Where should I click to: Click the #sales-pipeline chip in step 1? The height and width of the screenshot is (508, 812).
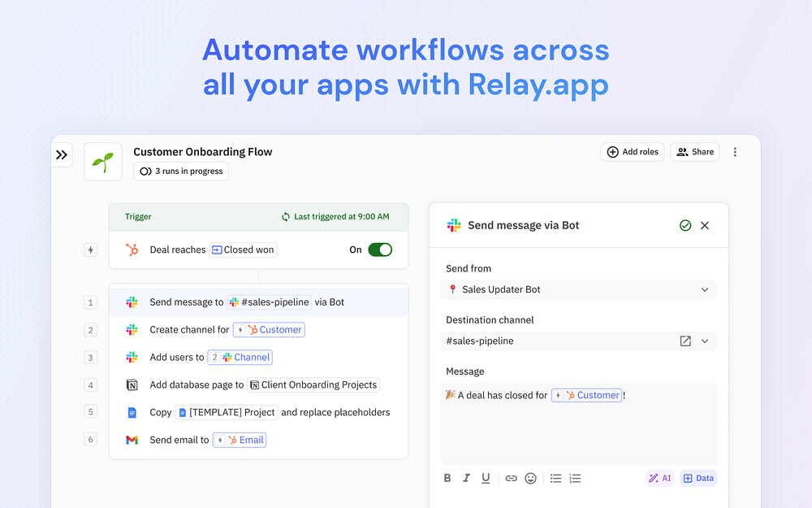click(270, 302)
